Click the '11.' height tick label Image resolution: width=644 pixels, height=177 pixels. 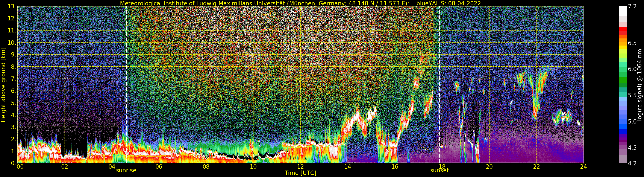[x=12, y=31]
